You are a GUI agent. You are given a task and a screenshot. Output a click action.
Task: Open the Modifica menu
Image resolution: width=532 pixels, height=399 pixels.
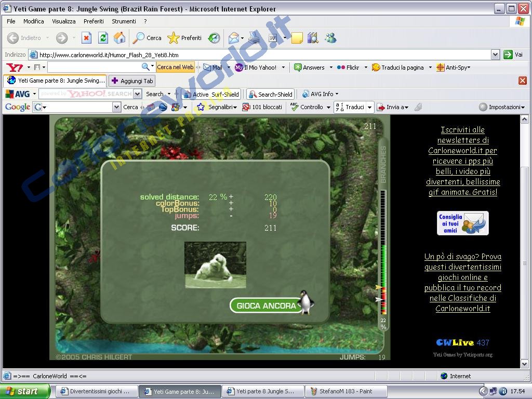click(x=34, y=21)
